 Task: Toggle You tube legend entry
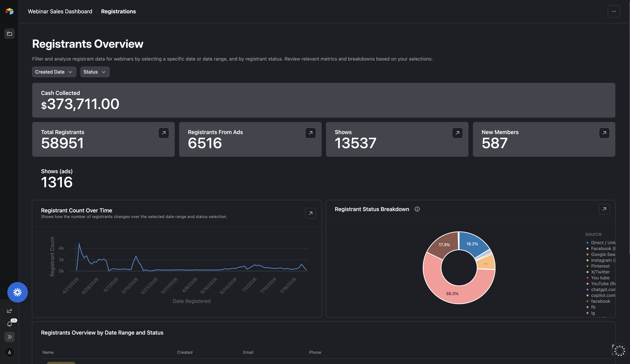(x=598, y=278)
